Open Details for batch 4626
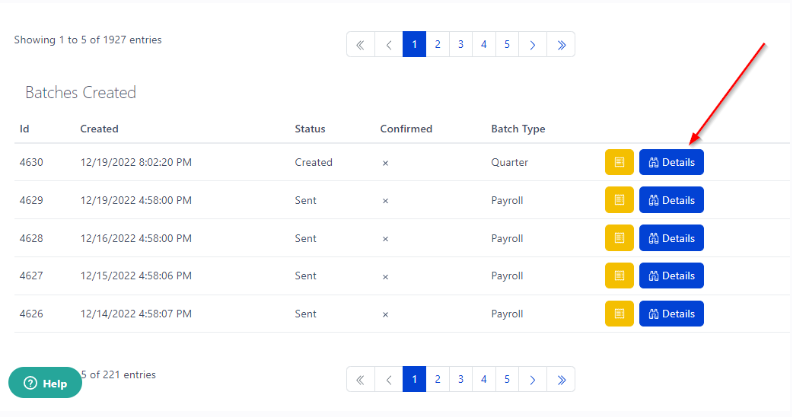This screenshot has width=792, height=417. click(x=671, y=314)
